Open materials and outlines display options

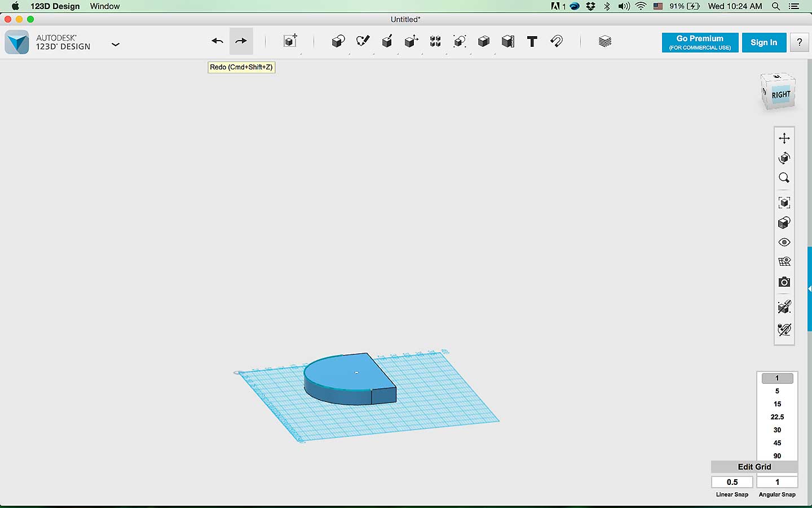click(x=784, y=222)
